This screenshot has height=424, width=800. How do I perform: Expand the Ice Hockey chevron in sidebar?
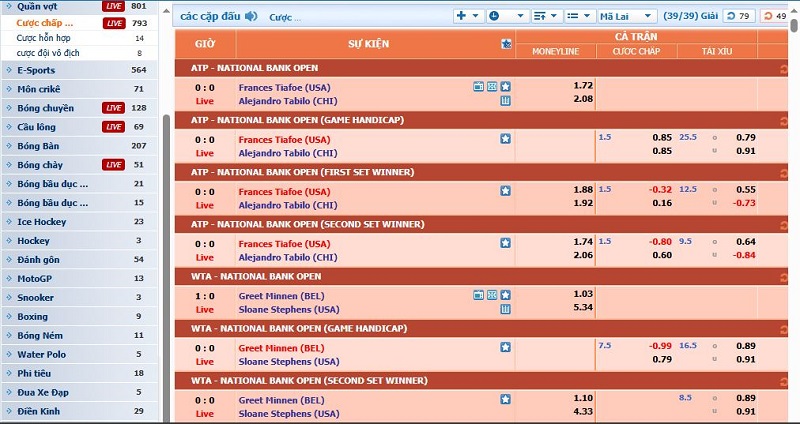9,221
